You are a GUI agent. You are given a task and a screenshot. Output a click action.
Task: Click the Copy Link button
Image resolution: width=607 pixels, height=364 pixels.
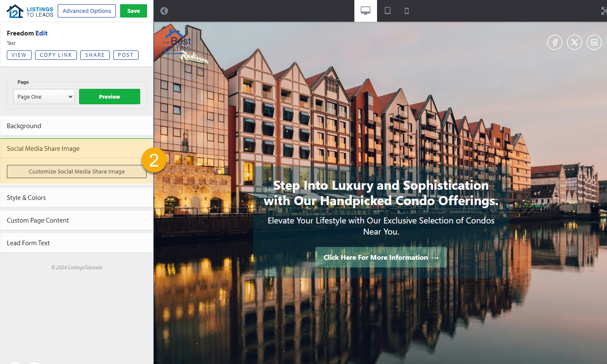point(56,55)
